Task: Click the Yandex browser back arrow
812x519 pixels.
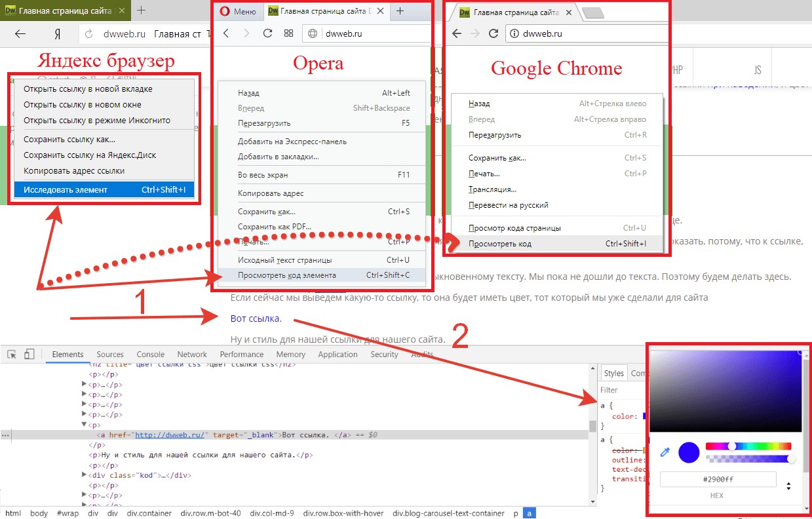Action: pyautogui.click(x=20, y=34)
